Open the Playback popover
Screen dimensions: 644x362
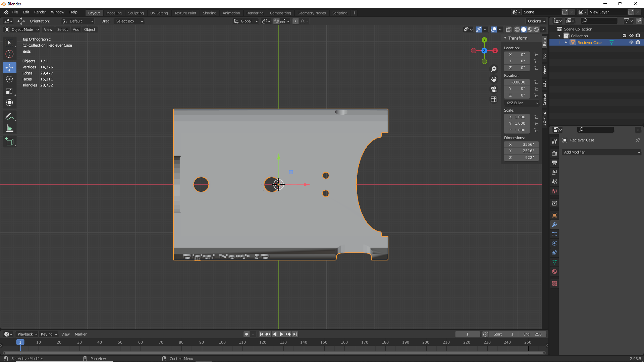click(27, 334)
